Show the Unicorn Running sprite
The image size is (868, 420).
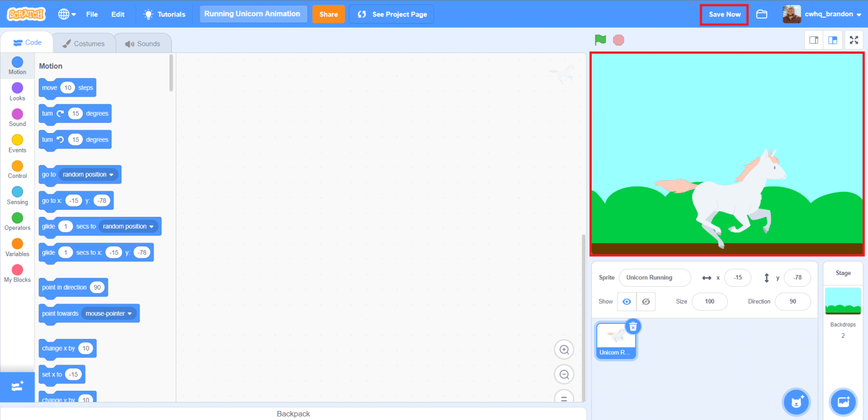click(x=626, y=301)
